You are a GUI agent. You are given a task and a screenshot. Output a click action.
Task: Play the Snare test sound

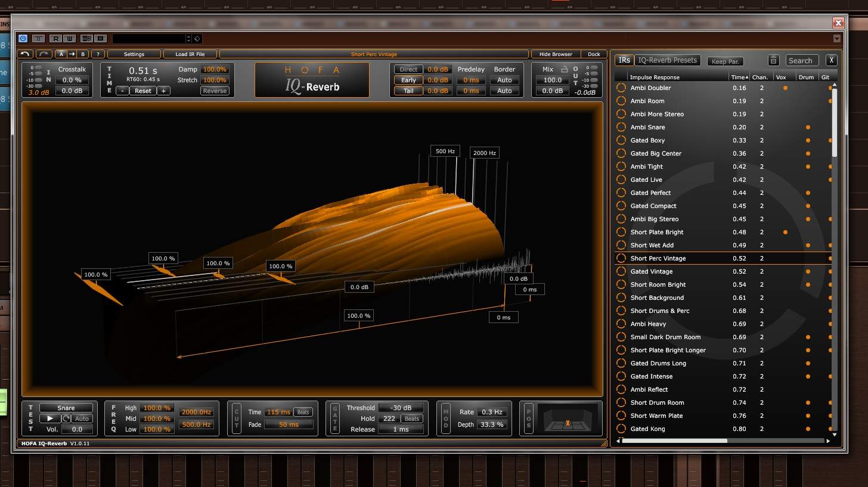pos(50,418)
